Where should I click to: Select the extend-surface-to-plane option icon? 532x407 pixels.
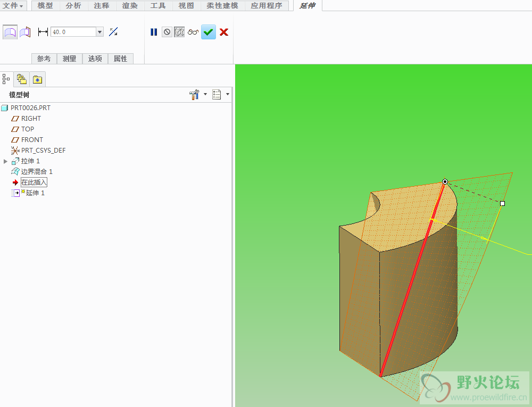coord(25,32)
